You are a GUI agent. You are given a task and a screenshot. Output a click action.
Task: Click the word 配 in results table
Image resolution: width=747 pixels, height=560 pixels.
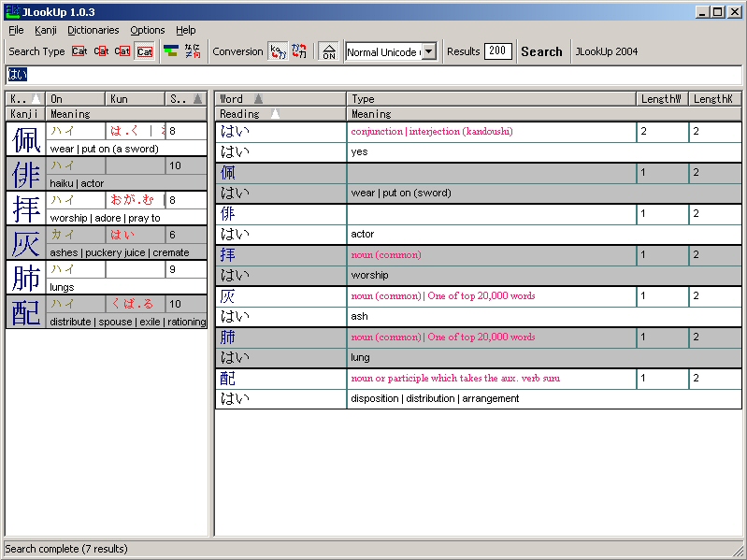click(228, 379)
